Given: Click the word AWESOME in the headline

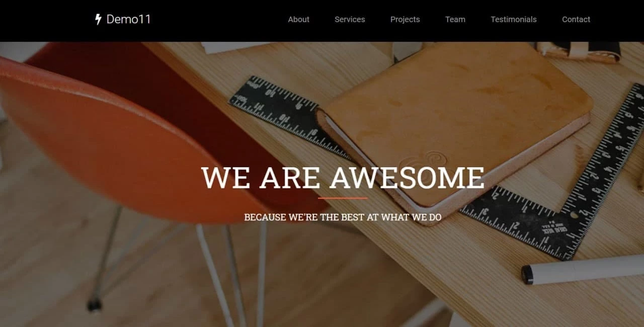Looking at the screenshot, I should point(407,178).
